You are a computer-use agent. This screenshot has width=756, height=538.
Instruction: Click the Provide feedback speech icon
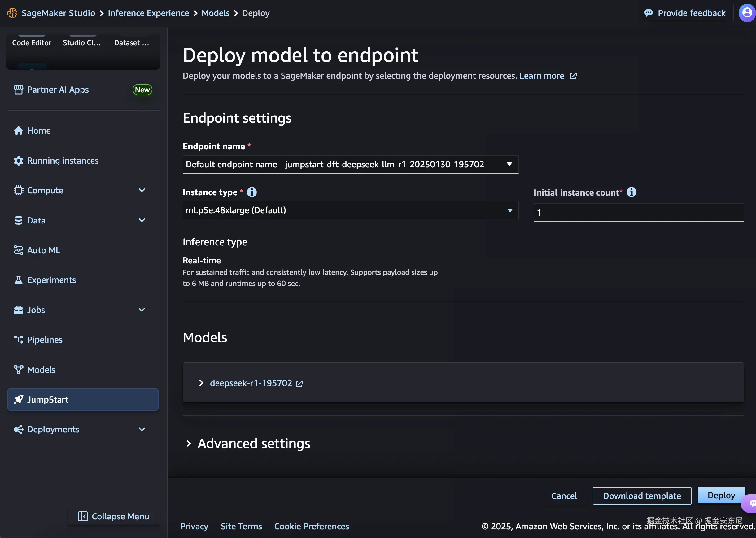(x=648, y=13)
